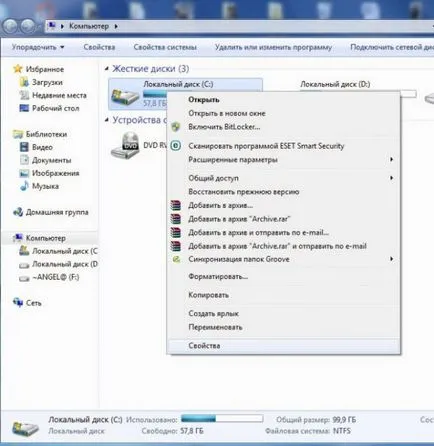Select the DVD RW drive icon
The image size is (434, 446).
[x=125, y=145]
